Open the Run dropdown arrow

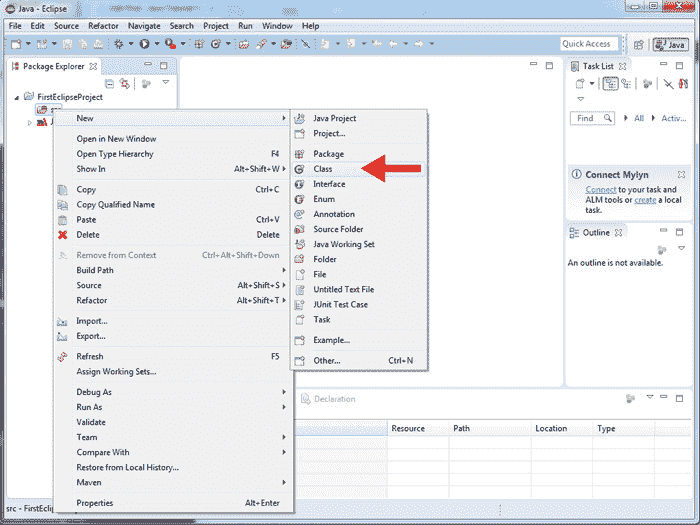pyautogui.click(x=157, y=44)
